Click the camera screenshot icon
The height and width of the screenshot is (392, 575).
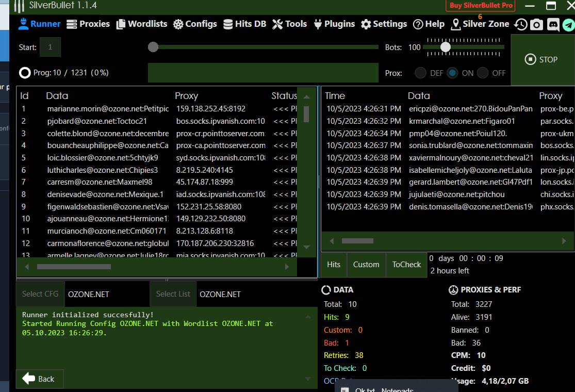pyautogui.click(x=536, y=24)
